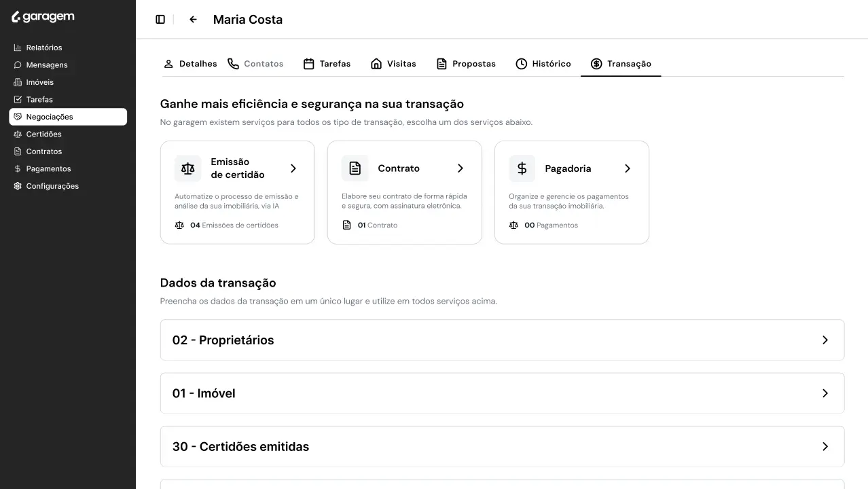Click the Detalhes person icon
Image resolution: width=868 pixels, height=489 pixels.
coord(168,64)
